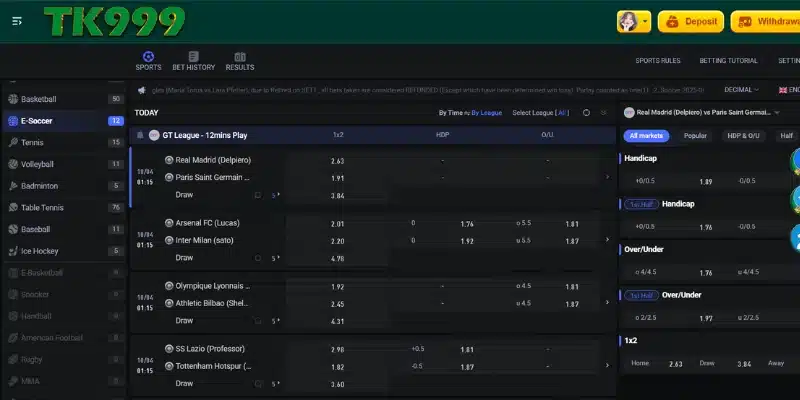Expand the Real Madrid match row arrow

607,177
